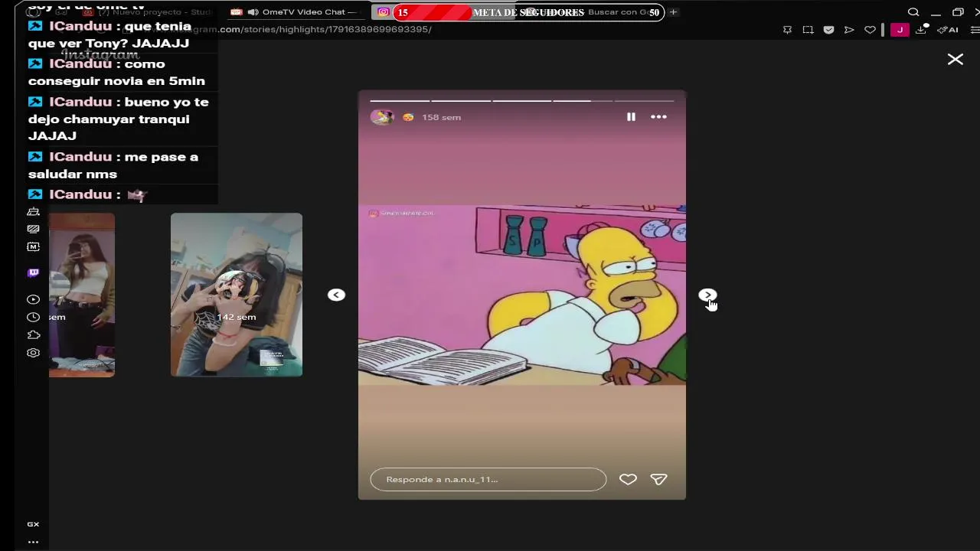Viewport: 980px width, 551px height.
Task: Click the Homer Simpson story image
Action: 522,295
